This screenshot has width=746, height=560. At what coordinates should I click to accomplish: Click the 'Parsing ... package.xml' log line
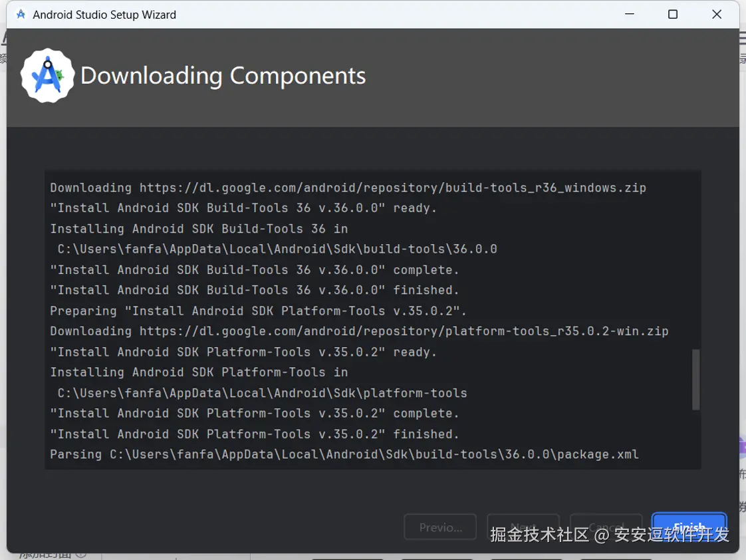point(344,454)
